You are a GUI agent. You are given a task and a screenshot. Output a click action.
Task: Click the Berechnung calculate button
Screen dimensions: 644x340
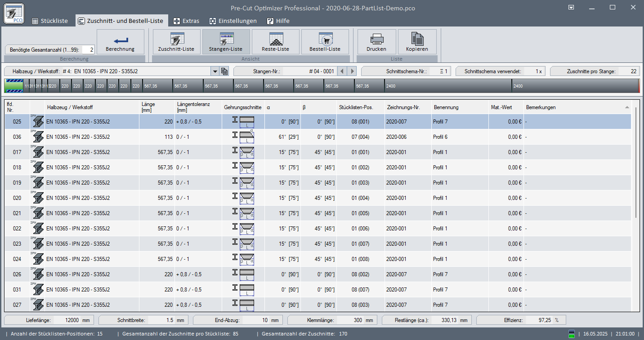(x=120, y=42)
